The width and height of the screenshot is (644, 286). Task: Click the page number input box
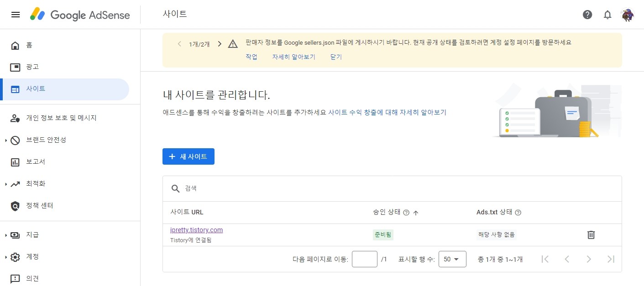365,259
